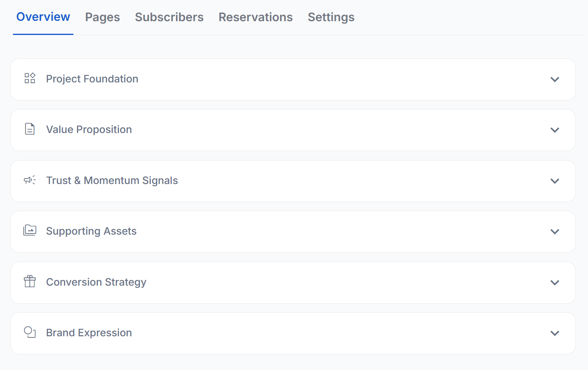The image size is (588, 370).
Task: Switch to the Pages tab
Action: [x=103, y=17]
